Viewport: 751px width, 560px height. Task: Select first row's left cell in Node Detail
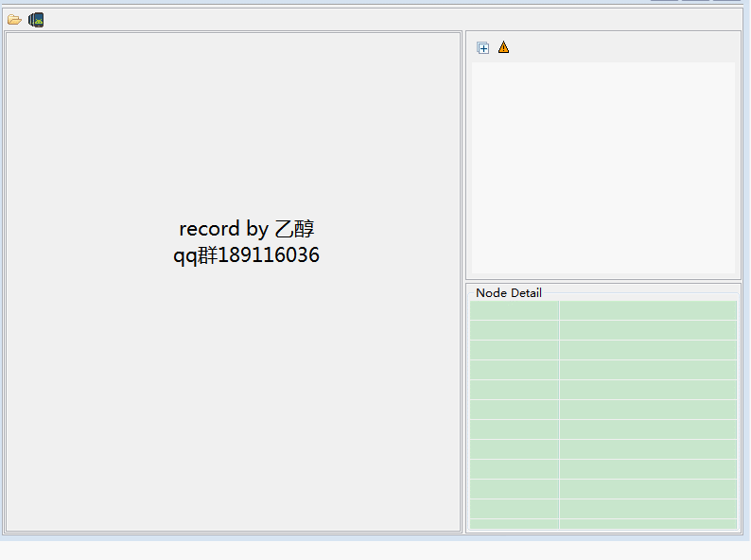coord(515,310)
